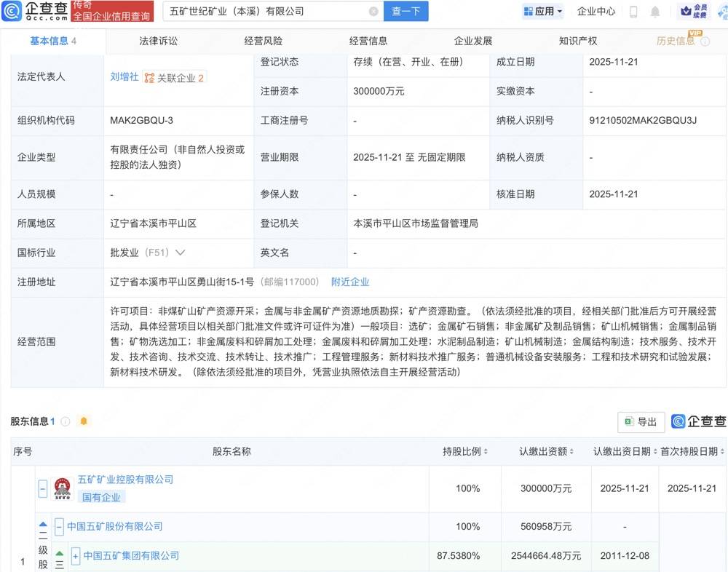The height and width of the screenshot is (572, 728).
Task: Export shareholder list with 导出 button
Action: (641, 421)
